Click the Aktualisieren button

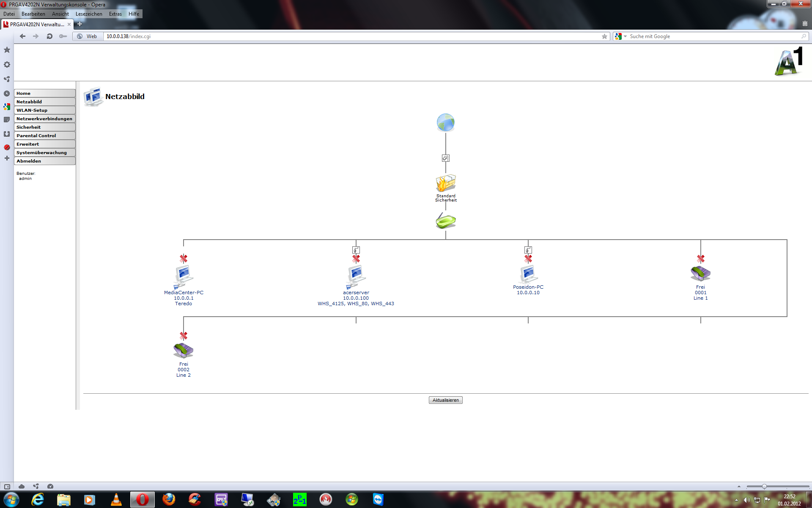(x=445, y=400)
